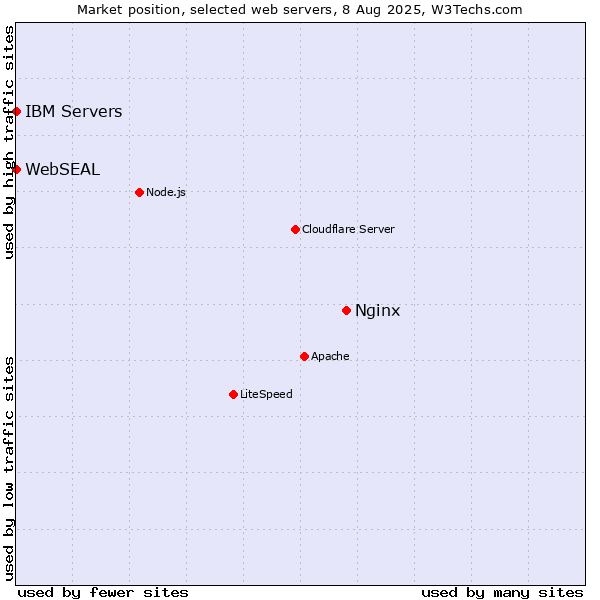Select the Node.js red marker
600x600 pixels.
pyautogui.click(x=140, y=192)
